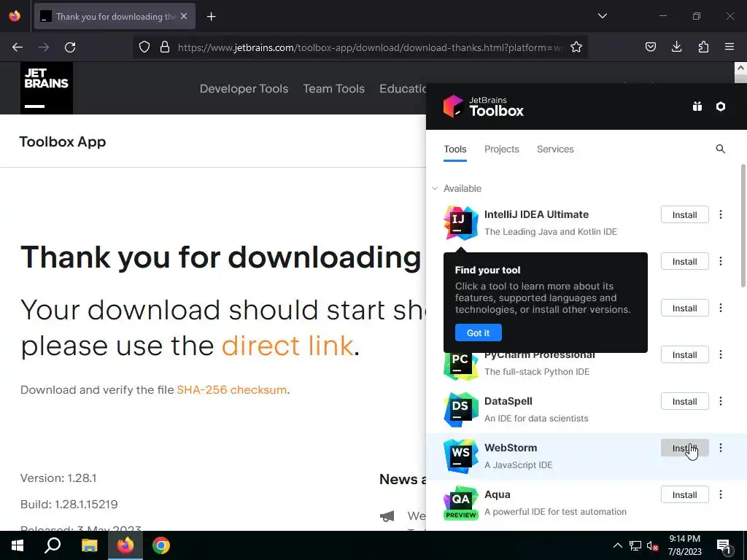
Task: Open File Explorer from taskbar
Action: pyautogui.click(x=89, y=545)
